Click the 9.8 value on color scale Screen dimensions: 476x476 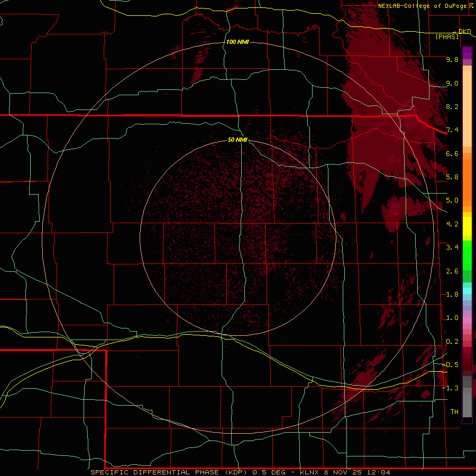(x=452, y=59)
